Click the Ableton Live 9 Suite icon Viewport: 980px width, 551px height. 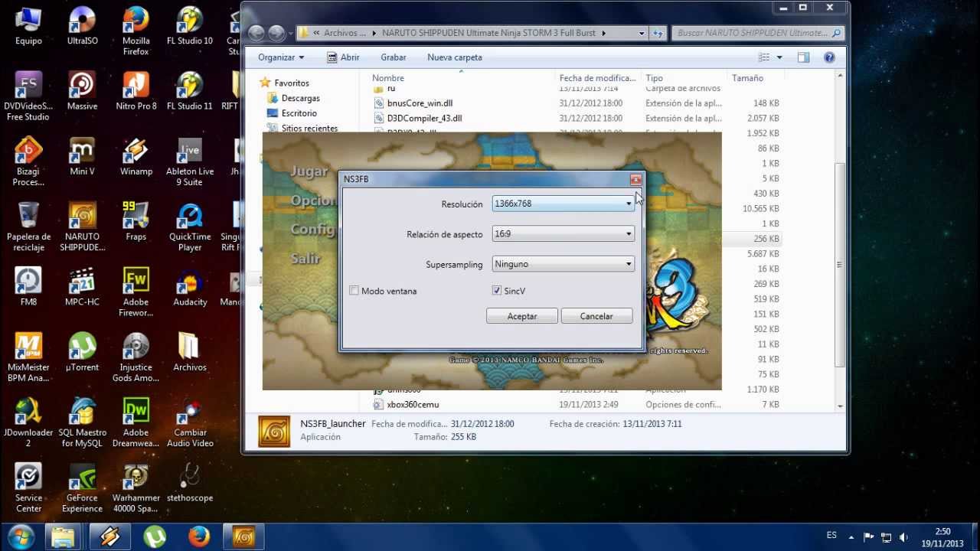(190, 161)
